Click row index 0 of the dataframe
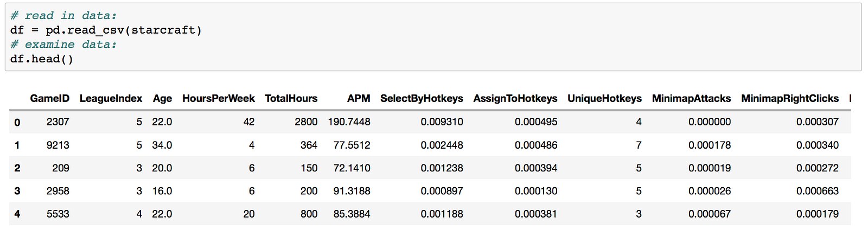868x242 pixels. 17,122
